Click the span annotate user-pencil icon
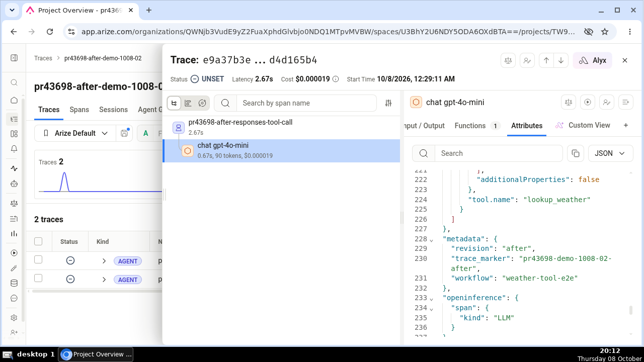Viewport: 644px width, 362px height. point(607,102)
